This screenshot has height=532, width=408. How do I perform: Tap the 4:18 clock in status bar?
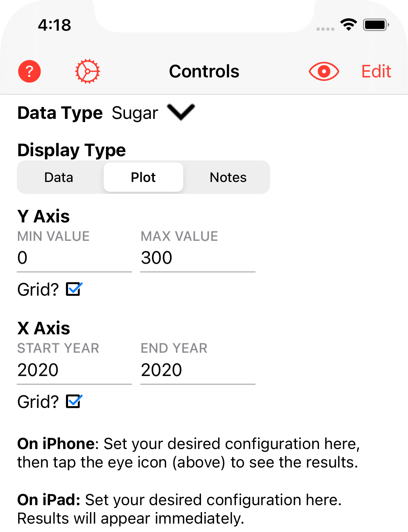pos(54,25)
